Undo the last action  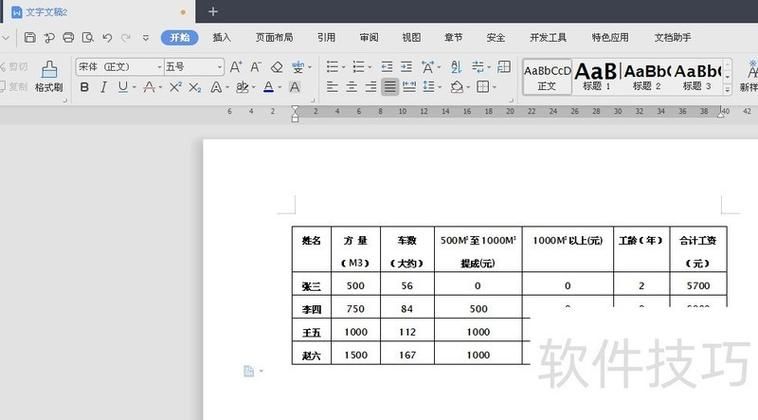[x=107, y=38]
